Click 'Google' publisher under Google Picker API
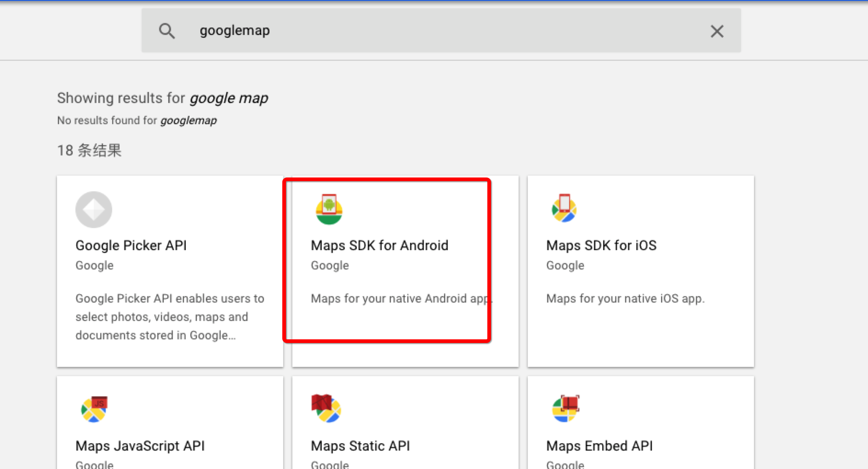This screenshot has width=868, height=469. pyautogui.click(x=94, y=266)
